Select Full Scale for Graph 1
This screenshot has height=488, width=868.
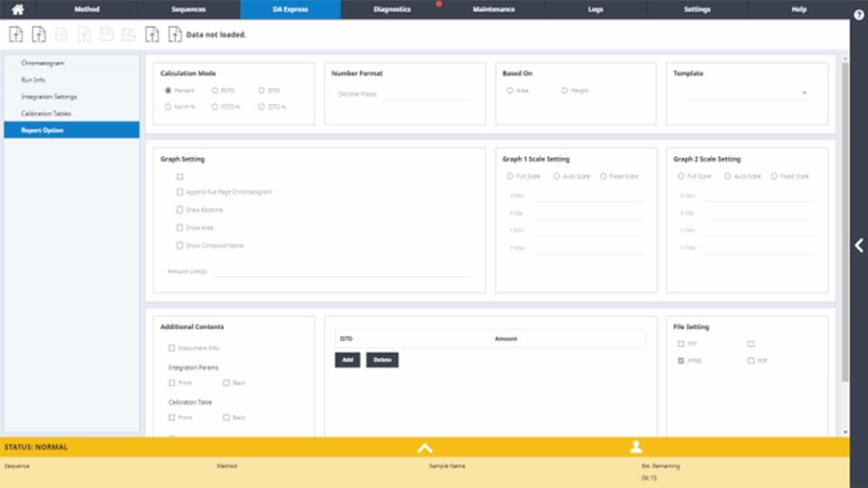pos(510,176)
